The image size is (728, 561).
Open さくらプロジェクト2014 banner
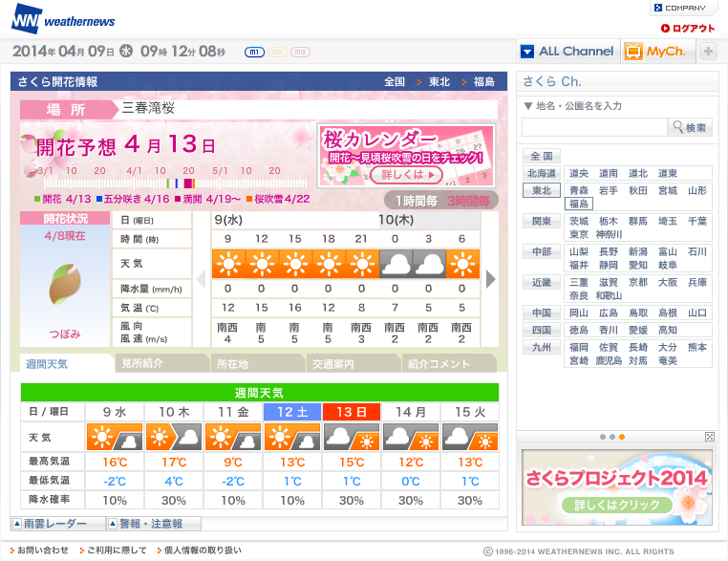[x=616, y=487]
